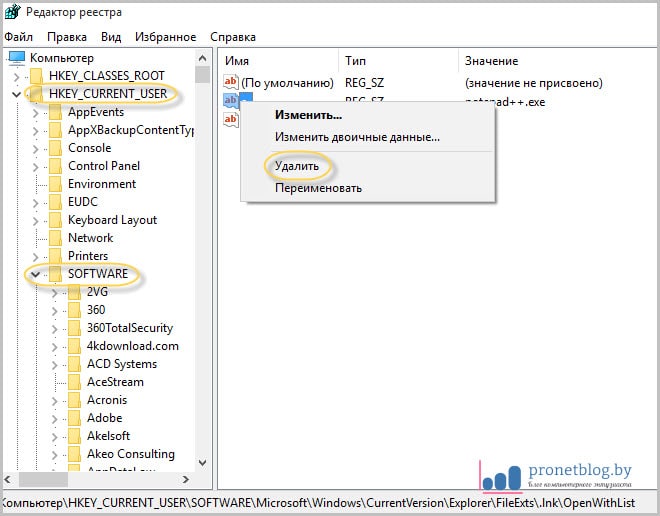This screenshot has width=660, height=516.
Task: Expand the Keyboard Layout key
Action: click(x=35, y=221)
